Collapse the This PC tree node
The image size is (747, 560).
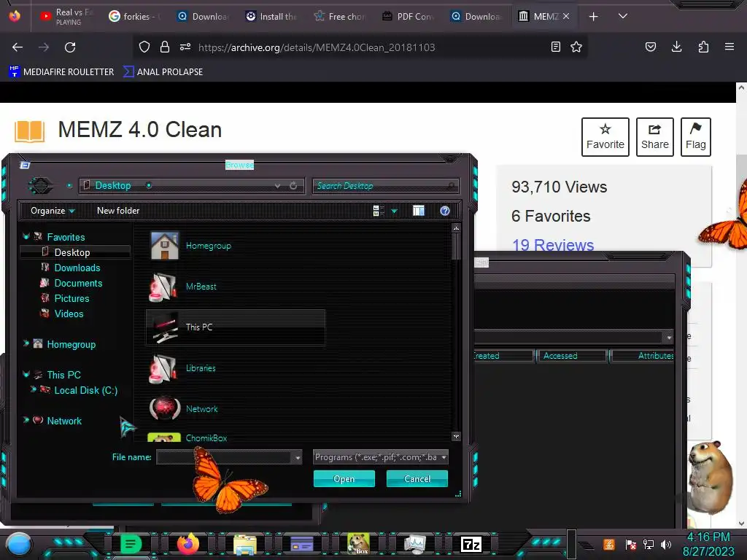(26, 374)
